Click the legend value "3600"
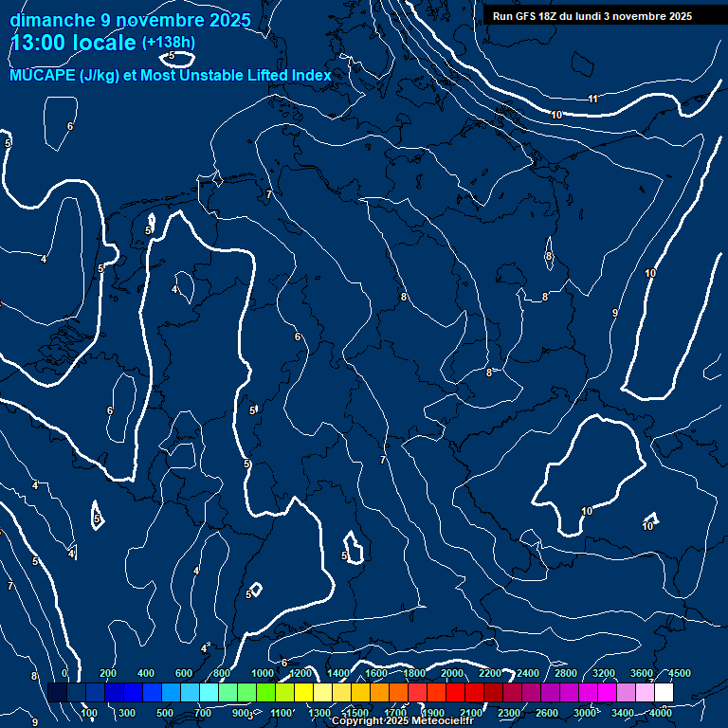 click(642, 673)
